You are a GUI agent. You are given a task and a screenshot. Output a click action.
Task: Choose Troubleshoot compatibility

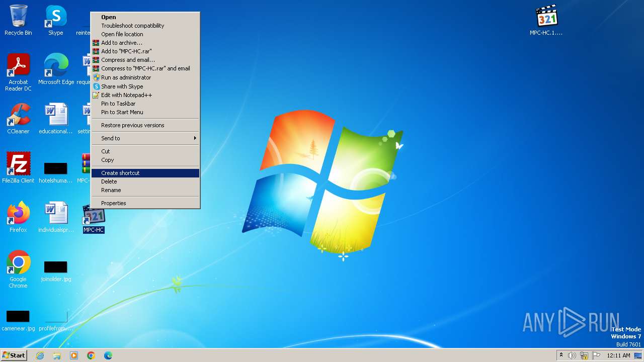coord(145,26)
